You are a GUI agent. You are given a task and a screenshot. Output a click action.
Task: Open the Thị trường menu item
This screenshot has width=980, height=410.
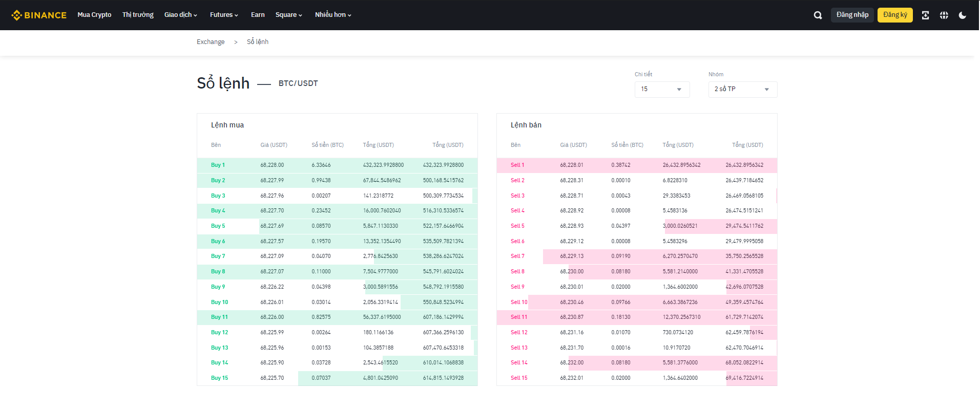click(138, 15)
